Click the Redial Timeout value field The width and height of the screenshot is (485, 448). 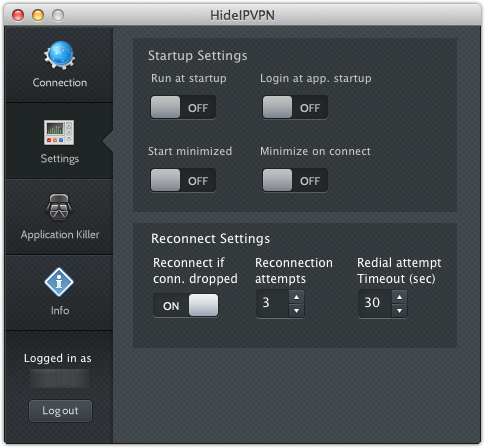click(x=375, y=303)
